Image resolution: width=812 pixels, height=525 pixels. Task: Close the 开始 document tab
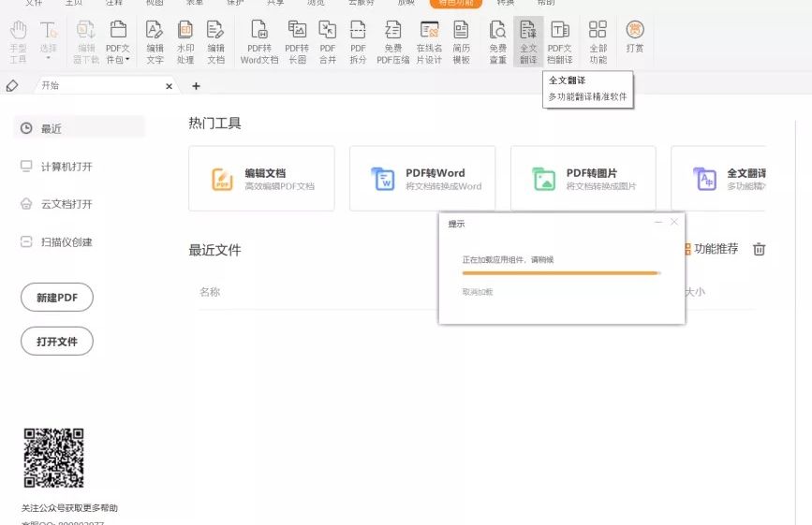click(x=169, y=86)
